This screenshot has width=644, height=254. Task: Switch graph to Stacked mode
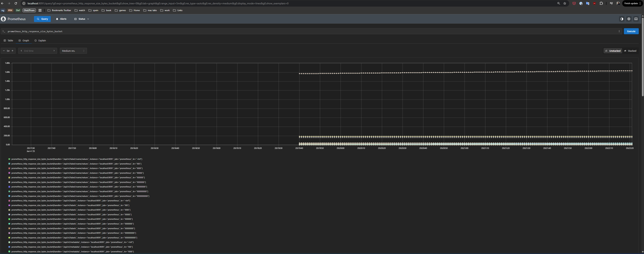click(630, 51)
